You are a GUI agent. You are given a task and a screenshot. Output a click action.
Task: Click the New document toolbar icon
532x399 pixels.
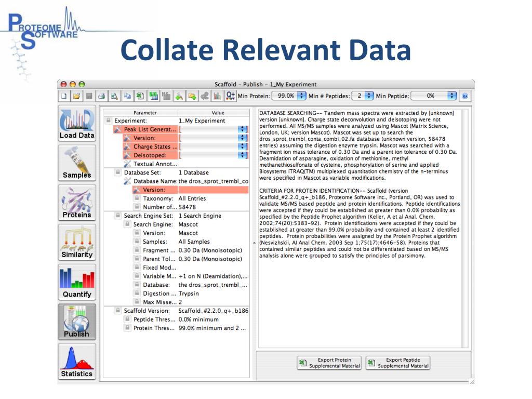[x=64, y=96]
